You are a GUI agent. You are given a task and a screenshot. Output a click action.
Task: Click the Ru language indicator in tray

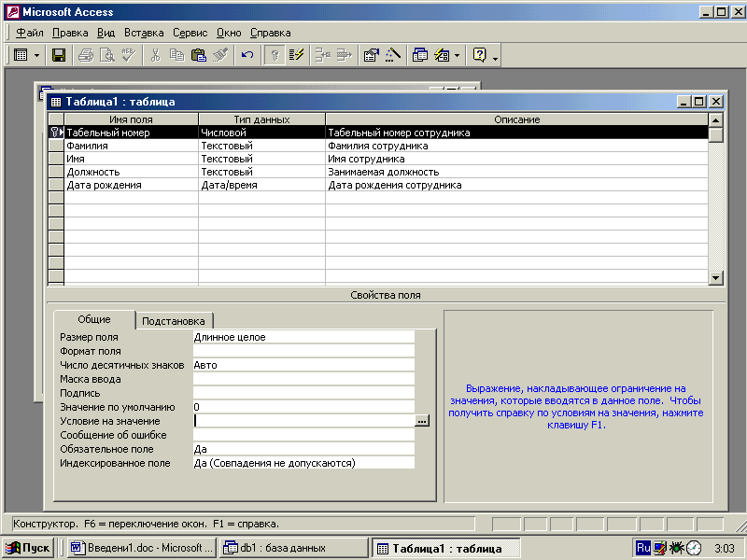[x=643, y=548]
